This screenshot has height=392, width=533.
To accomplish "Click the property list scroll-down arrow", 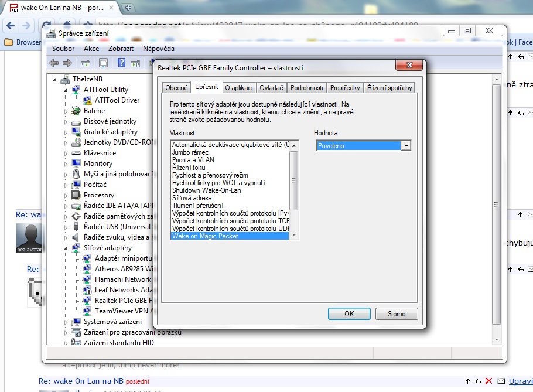I will [294, 236].
